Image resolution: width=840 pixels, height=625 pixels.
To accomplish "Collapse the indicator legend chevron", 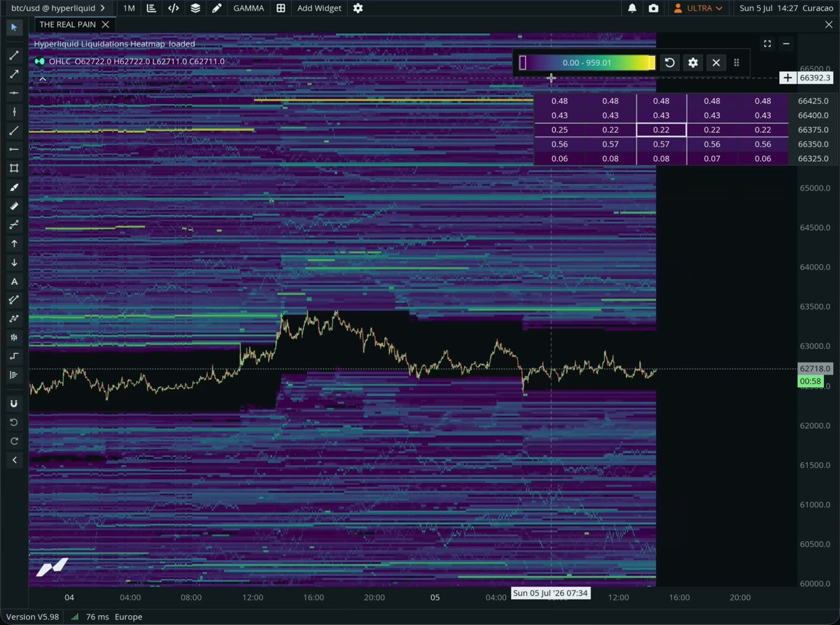I will 42,79.
